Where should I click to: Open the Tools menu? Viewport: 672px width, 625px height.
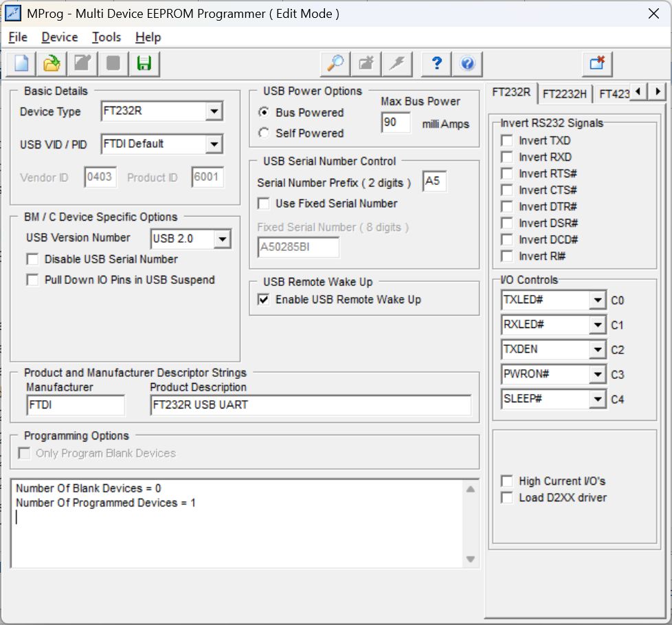pyautogui.click(x=107, y=37)
